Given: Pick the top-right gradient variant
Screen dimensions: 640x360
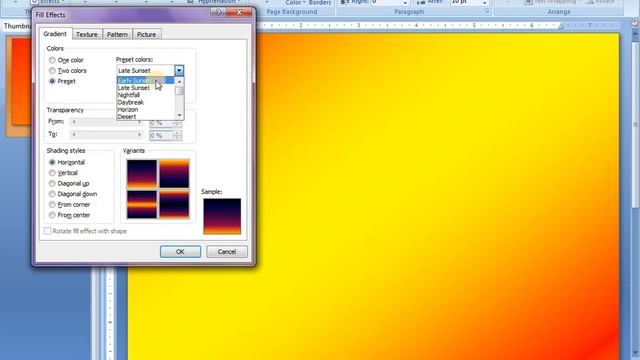Looking at the screenshot, I should click(174, 173).
